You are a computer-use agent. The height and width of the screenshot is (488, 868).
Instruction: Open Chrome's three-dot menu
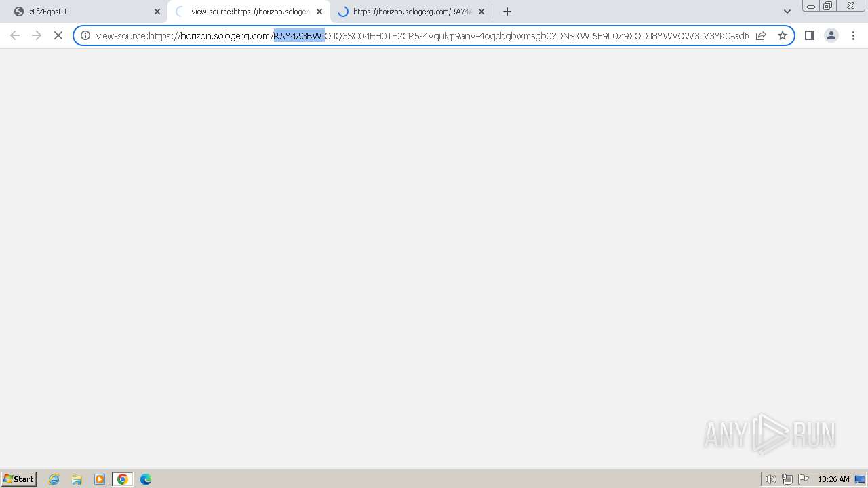click(853, 35)
